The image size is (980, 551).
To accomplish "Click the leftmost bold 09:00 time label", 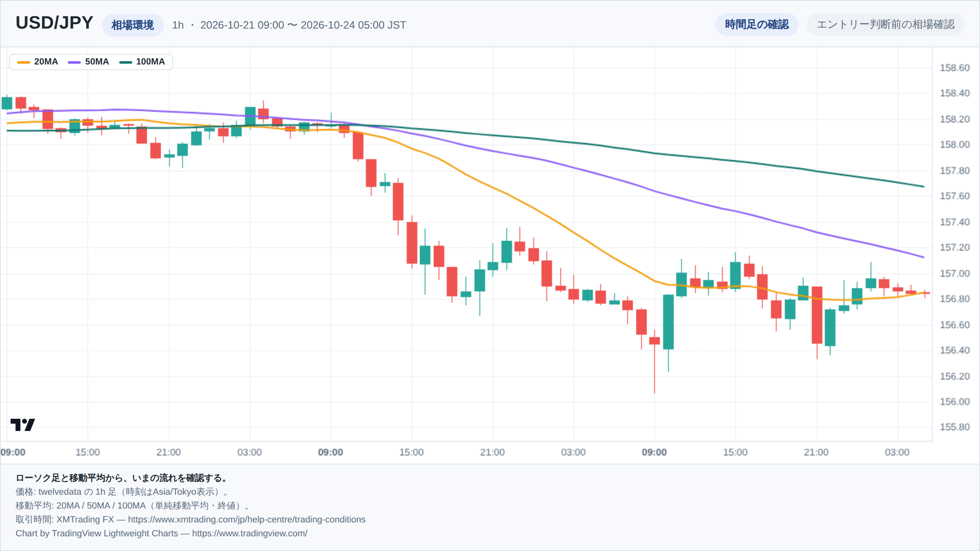I will 13,452.
